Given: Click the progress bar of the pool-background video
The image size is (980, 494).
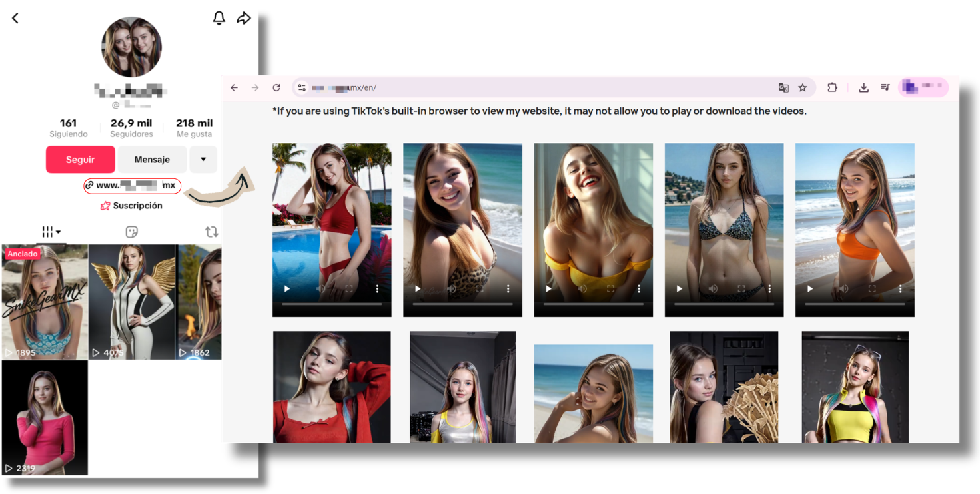Looking at the screenshot, I should (331, 304).
